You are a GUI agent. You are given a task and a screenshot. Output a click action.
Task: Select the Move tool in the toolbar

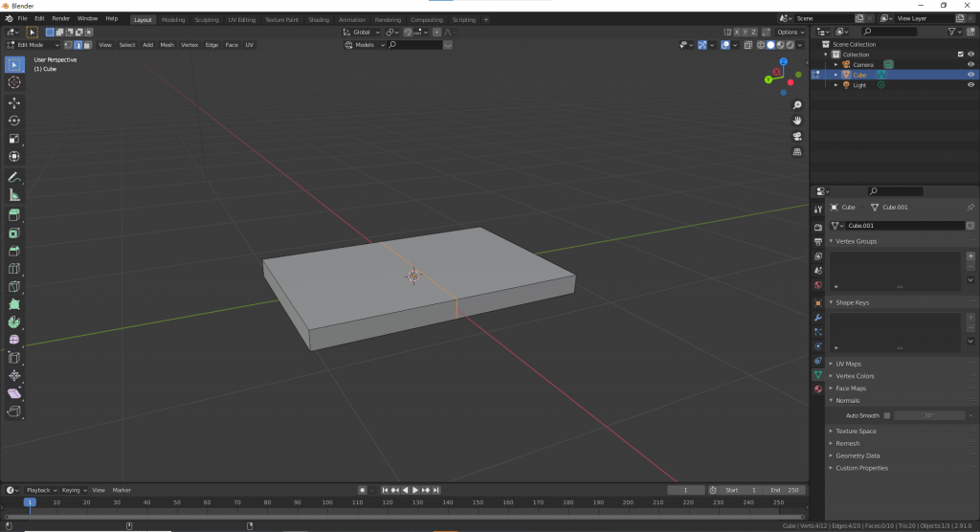[x=14, y=102]
